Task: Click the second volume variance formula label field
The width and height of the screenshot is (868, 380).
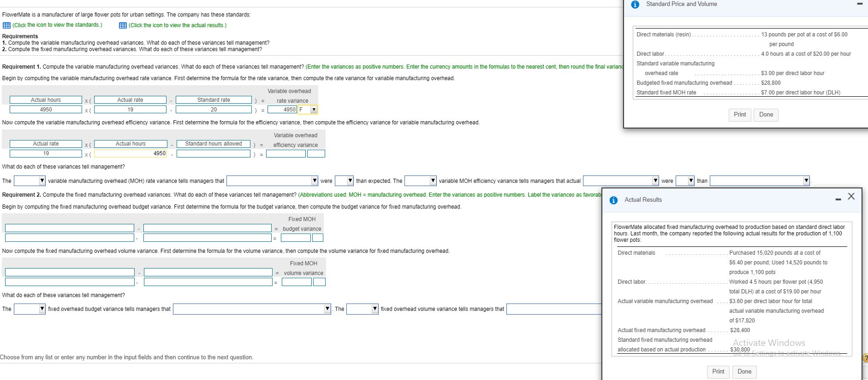Action: tap(208, 272)
